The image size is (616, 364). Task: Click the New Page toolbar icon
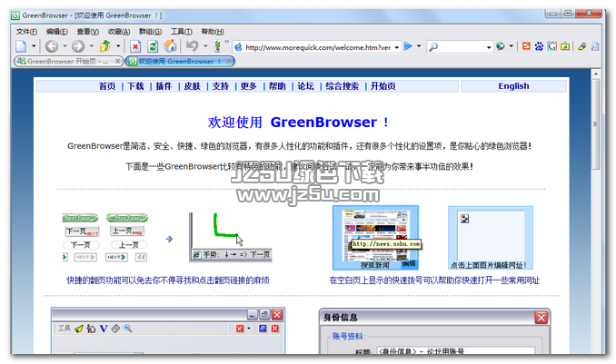click(x=21, y=46)
